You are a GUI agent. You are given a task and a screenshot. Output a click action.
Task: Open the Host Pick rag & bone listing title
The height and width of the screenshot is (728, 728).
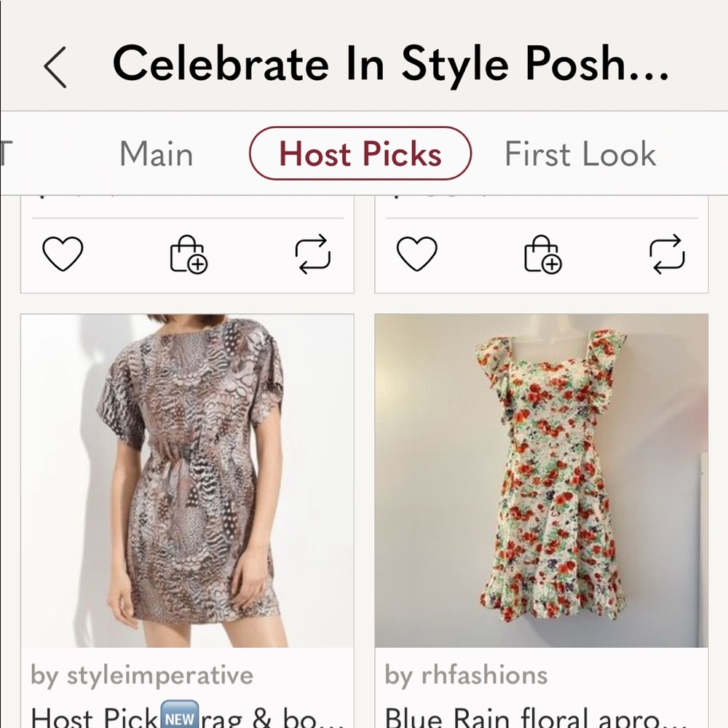point(187,716)
